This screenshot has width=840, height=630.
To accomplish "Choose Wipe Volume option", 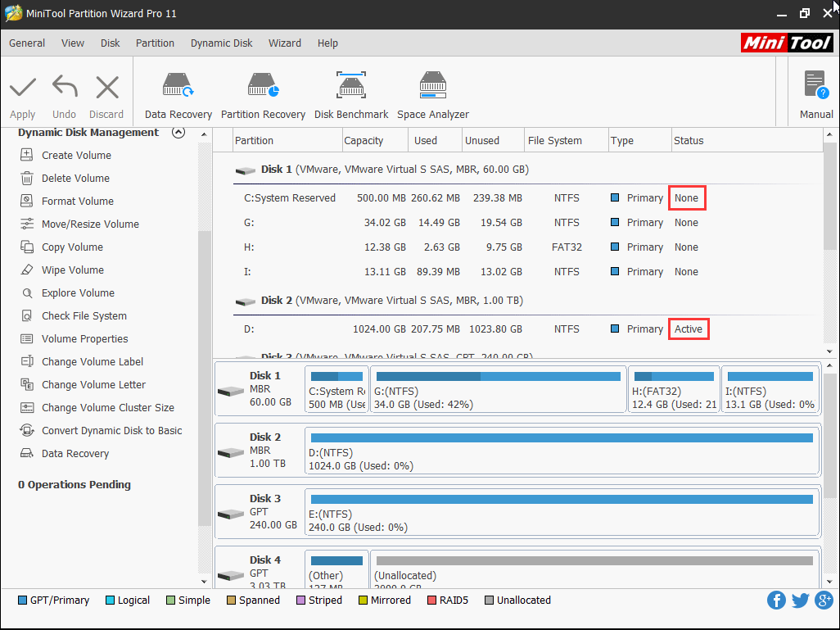I will 73,270.
